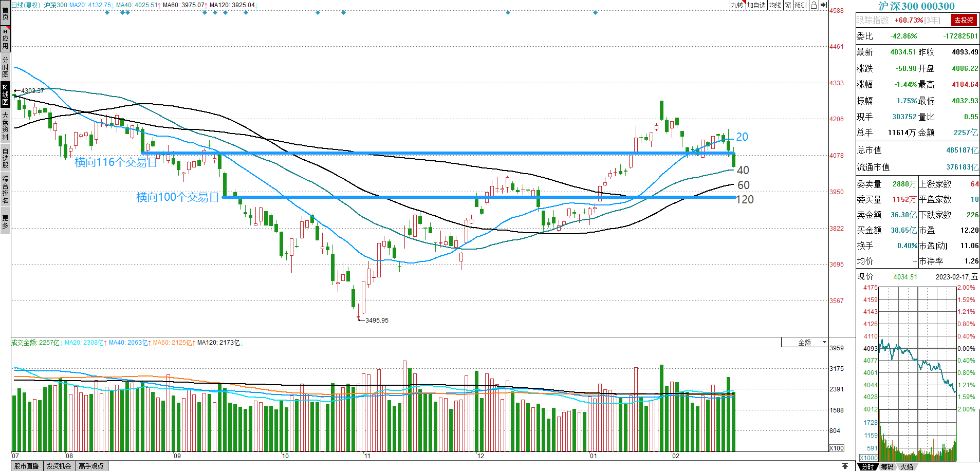Click the 九转 indicator button
Image resolution: width=980 pixels, height=471 pixels.
[737, 5]
